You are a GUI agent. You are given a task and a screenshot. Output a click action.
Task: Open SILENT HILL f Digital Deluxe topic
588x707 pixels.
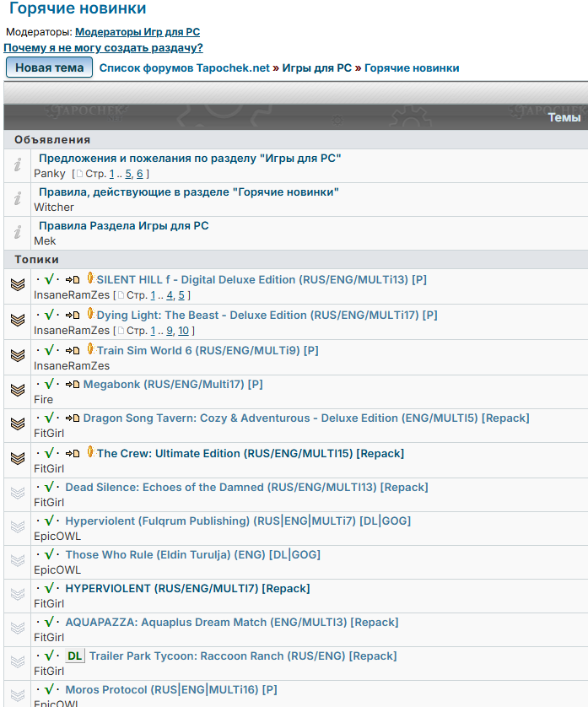(x=262, y=279)
